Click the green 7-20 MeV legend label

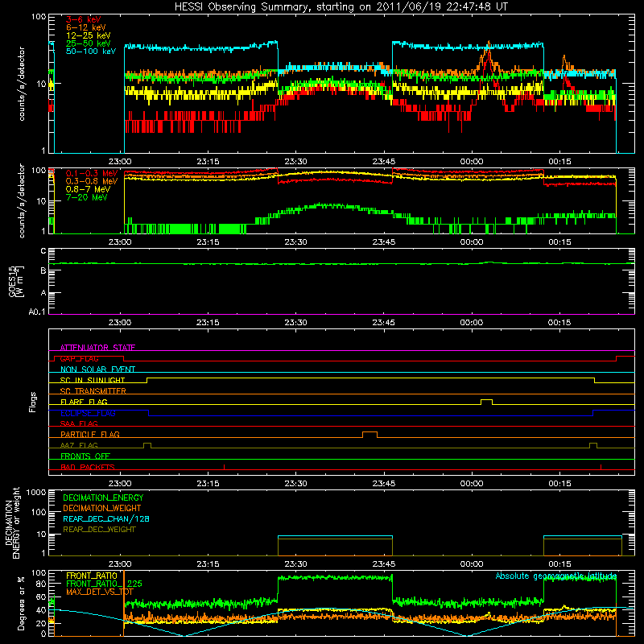click(x=86, y=197)
